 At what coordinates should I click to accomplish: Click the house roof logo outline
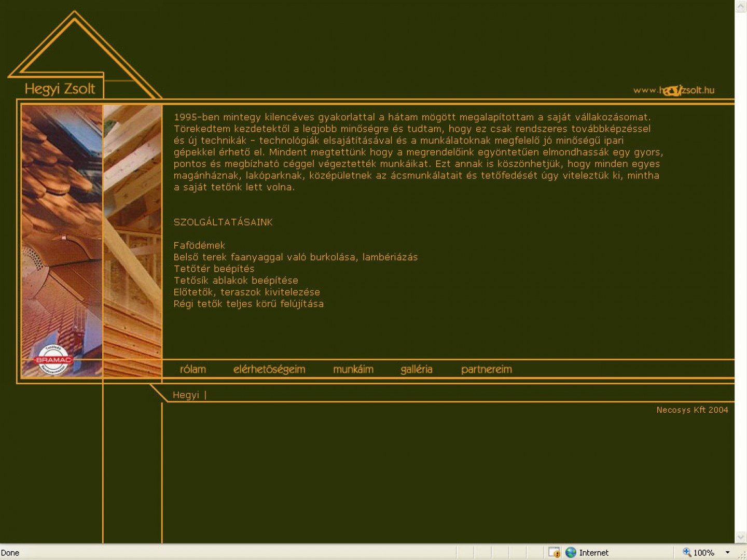click(x=75, y=48)
